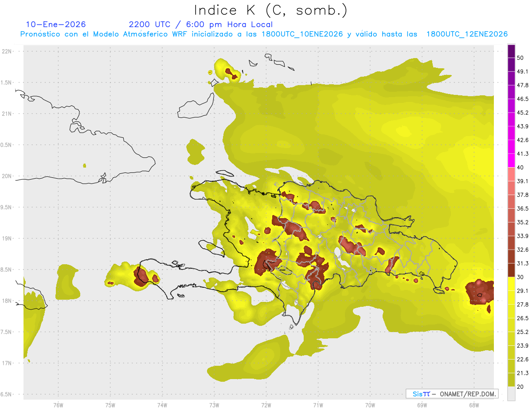Select the '72W' longitude label
Viewport: 532px width, 411px height.
coord(266,405)
